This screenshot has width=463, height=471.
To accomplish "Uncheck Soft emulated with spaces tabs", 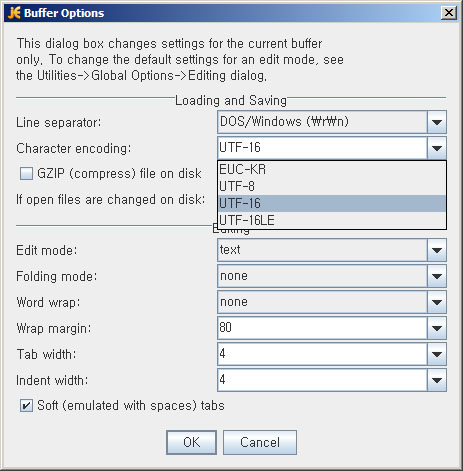I will coord(26,406).
